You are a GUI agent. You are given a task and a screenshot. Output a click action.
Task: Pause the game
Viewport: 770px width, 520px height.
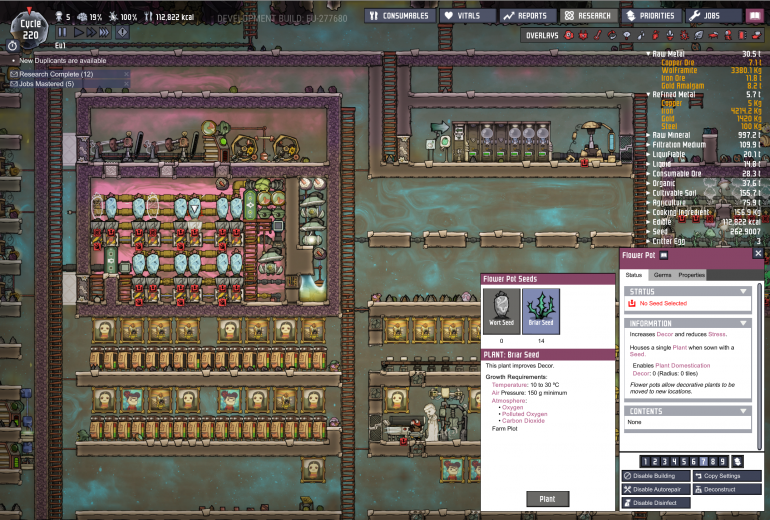click(x=62, y=32)
